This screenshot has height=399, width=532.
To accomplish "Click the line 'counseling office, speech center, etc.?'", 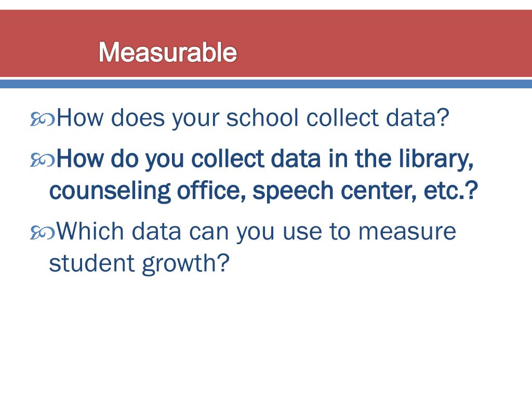I will pyautogui.click(x=263, y=191).
